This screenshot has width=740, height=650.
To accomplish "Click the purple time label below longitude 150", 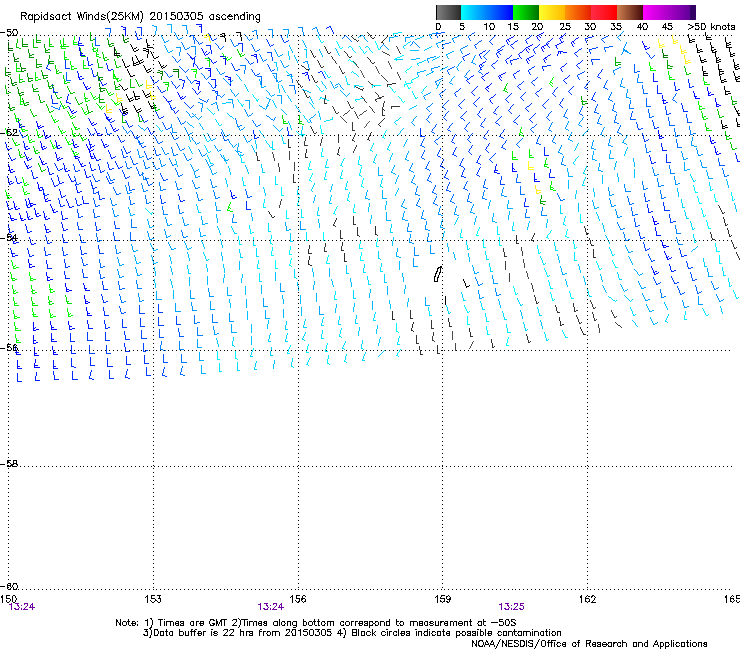I will 22,607.
